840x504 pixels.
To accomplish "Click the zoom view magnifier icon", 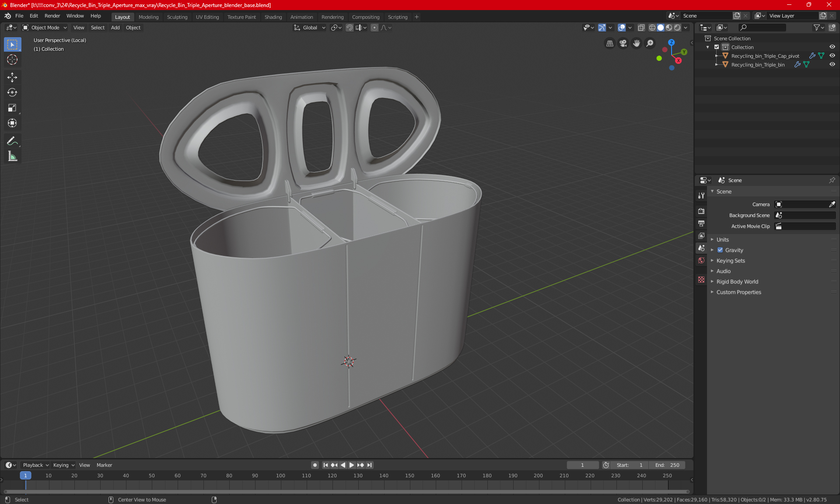I will pos(650,43).
